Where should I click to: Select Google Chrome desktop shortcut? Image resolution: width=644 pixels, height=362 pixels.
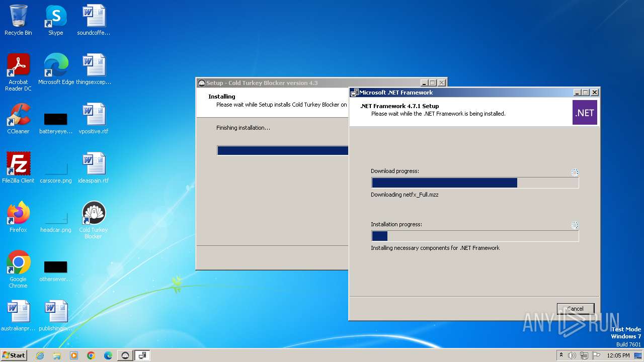coord(18,269)
